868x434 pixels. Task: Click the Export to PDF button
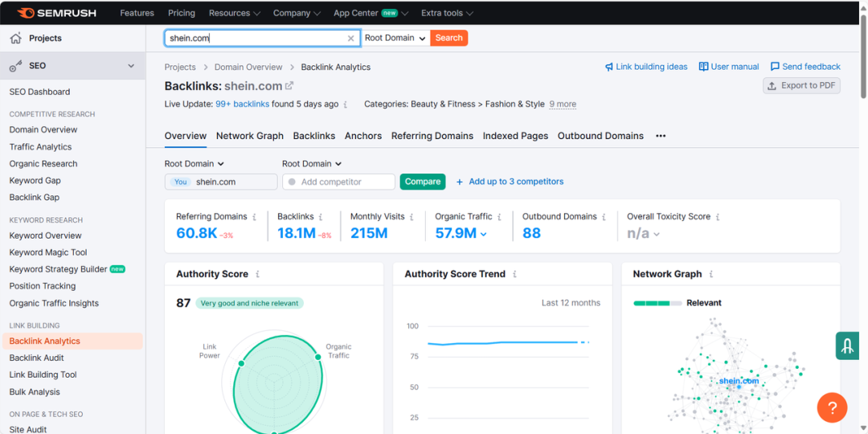pos(801,86)
